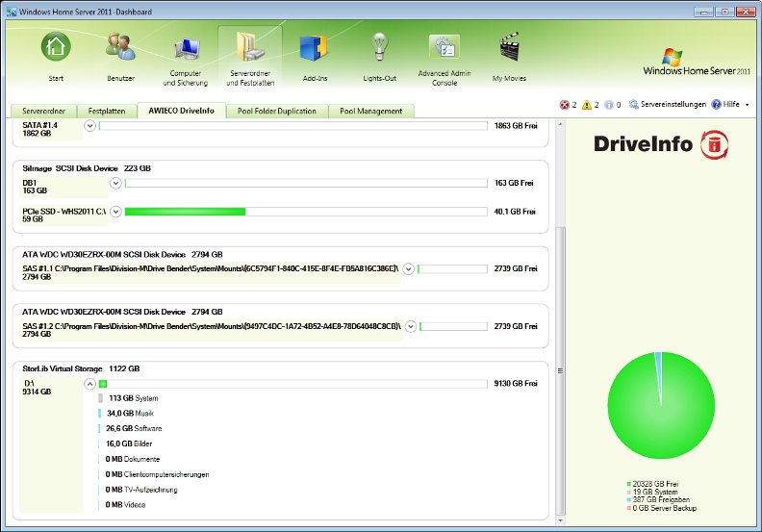Click scrollbar down arrow
Image resolution: width=762 pixels, height=532 pixels.
(560, 520)
